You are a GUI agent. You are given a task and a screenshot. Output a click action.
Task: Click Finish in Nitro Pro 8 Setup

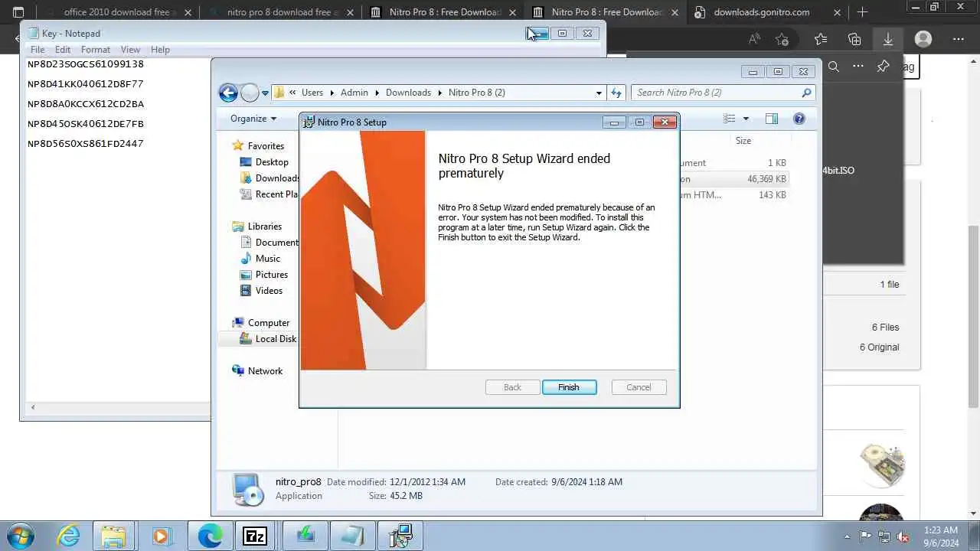tap(569, 387)
